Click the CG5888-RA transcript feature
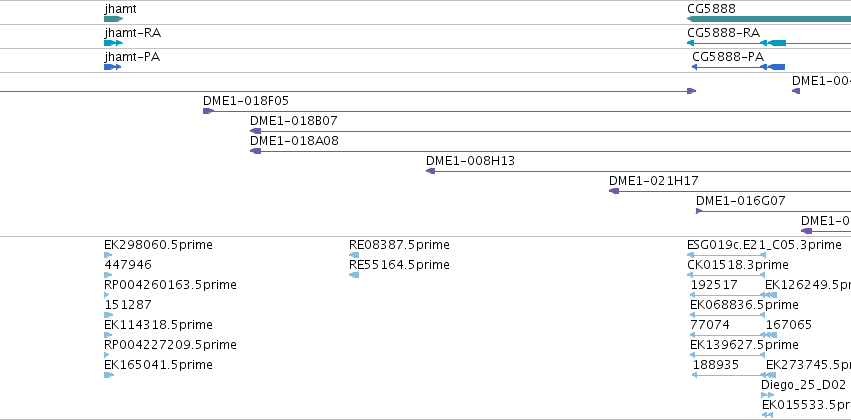The width and height of the screenshot is (851, 420). (x=769, y=43)
